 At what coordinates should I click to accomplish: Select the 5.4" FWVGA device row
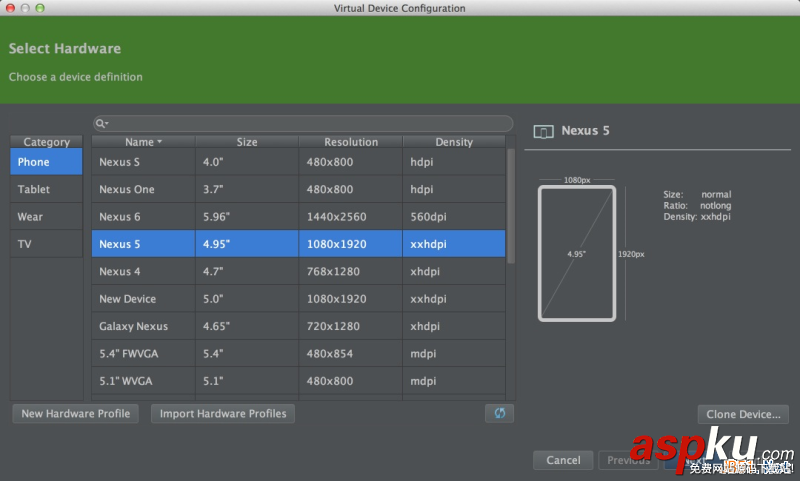tap(298, 353)
